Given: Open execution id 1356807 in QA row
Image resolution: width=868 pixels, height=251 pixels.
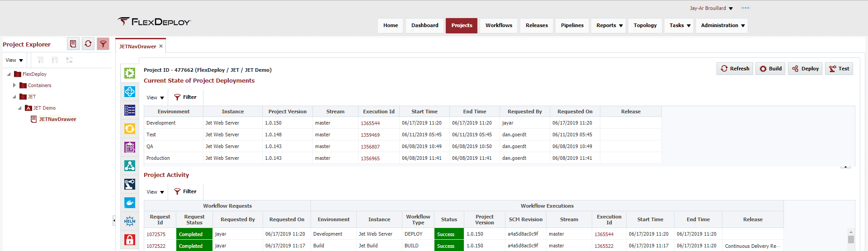Looking at the screenshot, I should tap(370, 147).
